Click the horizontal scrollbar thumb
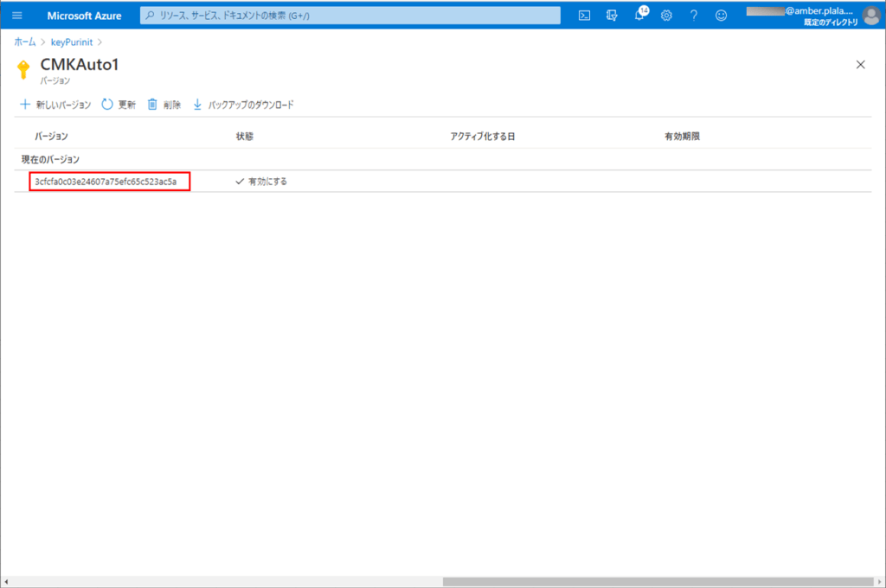 [x=658, y=582]
